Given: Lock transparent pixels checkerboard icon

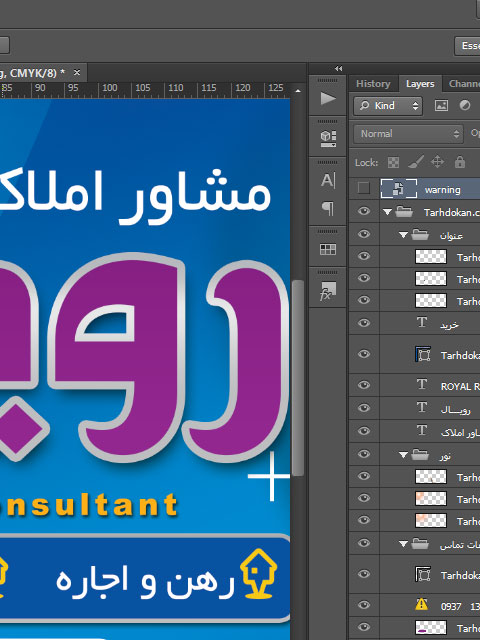Looking at the screenshot, I should pos(393,162).
